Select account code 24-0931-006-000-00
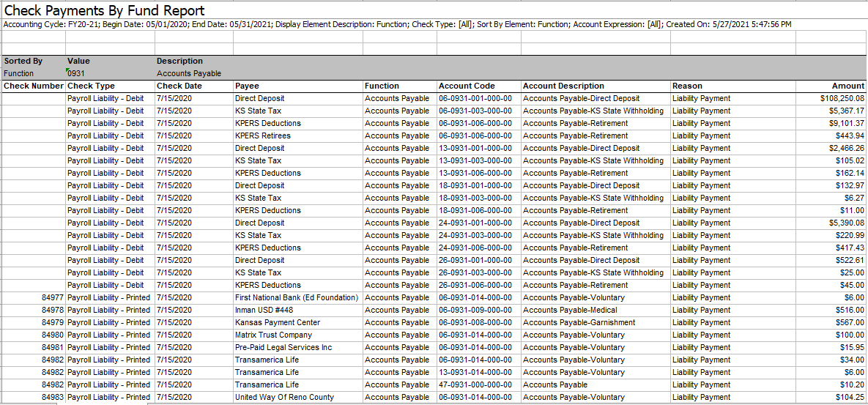 (x=479, y=248)
